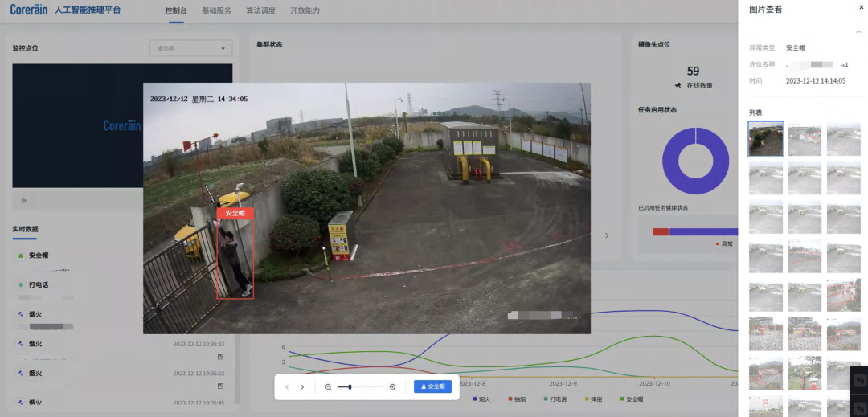
Task: Click the image zoom slider handle
Action: [350, 387]
